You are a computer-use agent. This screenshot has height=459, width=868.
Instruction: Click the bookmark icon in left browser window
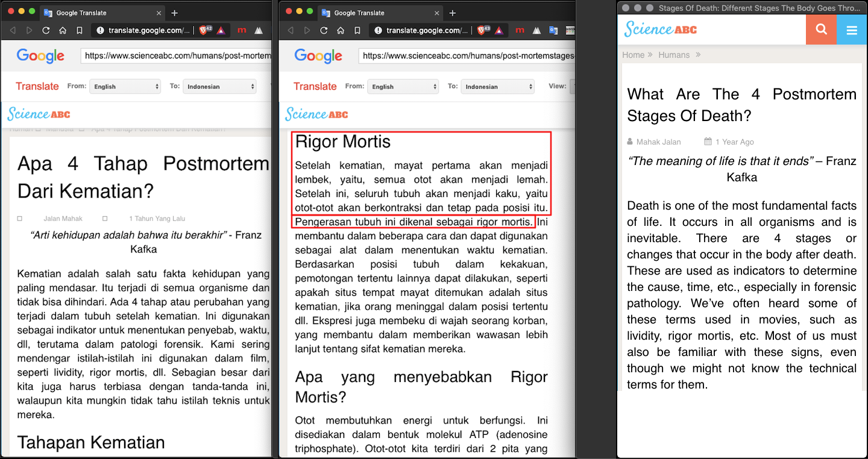(80, 30)
